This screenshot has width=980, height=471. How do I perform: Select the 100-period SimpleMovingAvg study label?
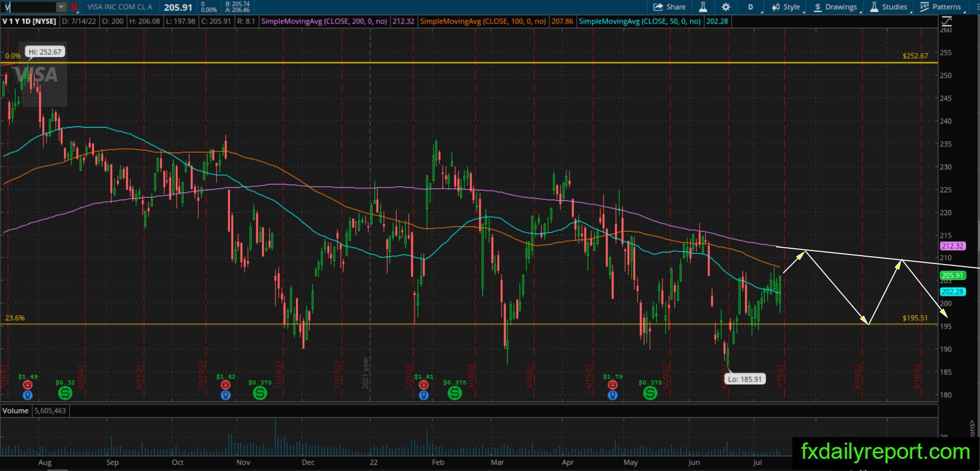483,21
